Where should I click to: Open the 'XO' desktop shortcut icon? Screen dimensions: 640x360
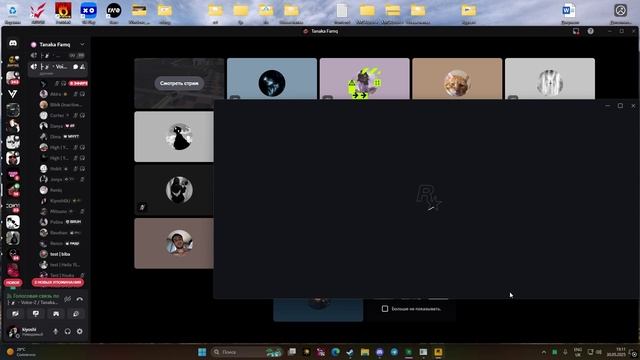[88, 13]
